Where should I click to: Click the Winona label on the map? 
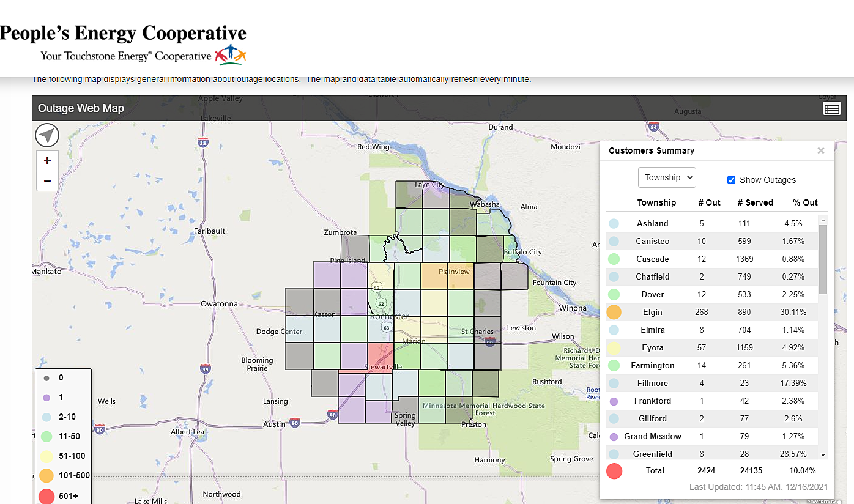(573, 308)
